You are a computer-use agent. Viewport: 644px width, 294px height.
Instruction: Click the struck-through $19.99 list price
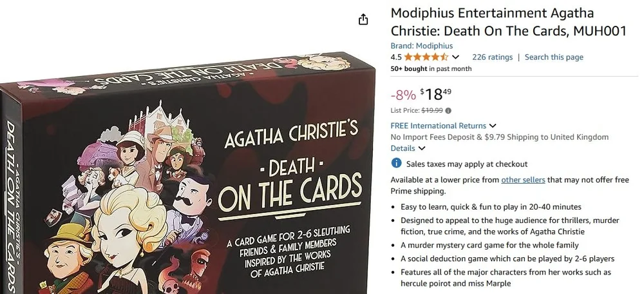pyautogui.click(x=432, y=110)
